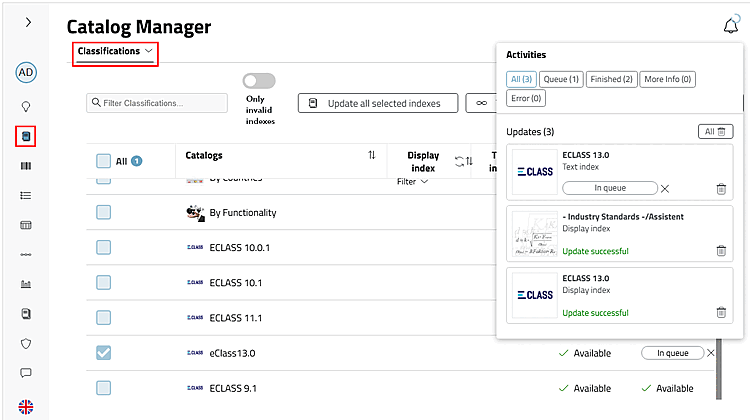Click the Industry Standards Assistent thumbnail
This screenshot has height=420, width=750.
pyautogui.click(x=534, y=236)
